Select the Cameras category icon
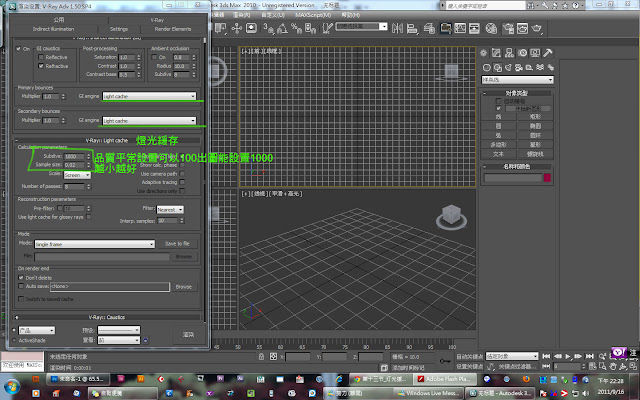 (519, 67)
